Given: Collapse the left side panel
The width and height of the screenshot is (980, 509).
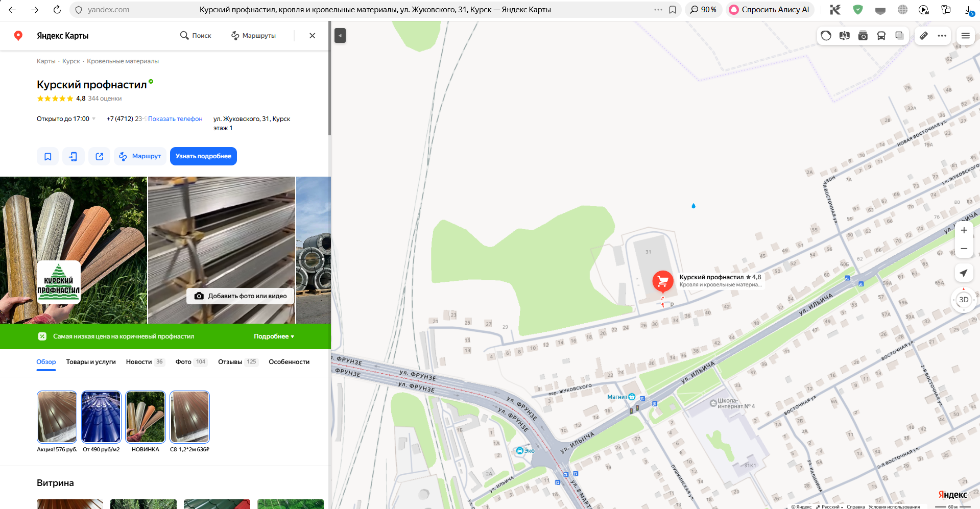Looking at the screenshot, I should coord(340,36).
